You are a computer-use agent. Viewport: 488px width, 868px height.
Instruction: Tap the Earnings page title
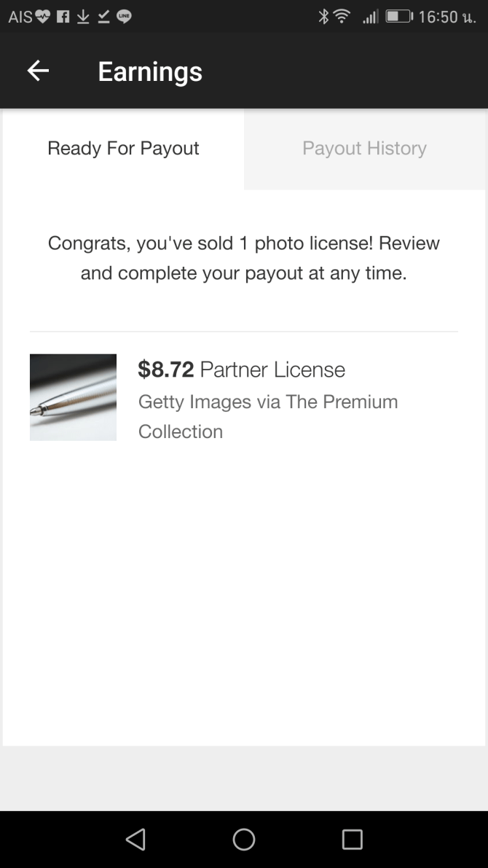tap(150, 71)
